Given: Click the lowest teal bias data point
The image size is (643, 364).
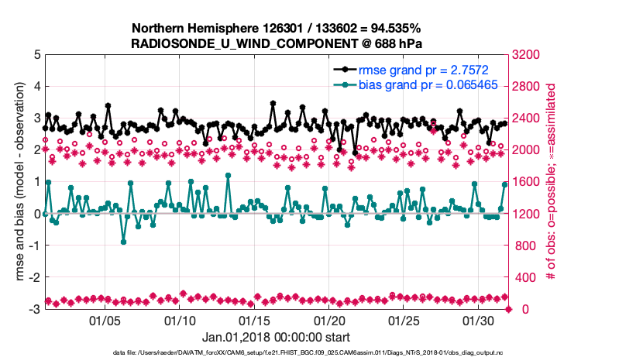Looking at the screenshot, I should tap(123, 242).
